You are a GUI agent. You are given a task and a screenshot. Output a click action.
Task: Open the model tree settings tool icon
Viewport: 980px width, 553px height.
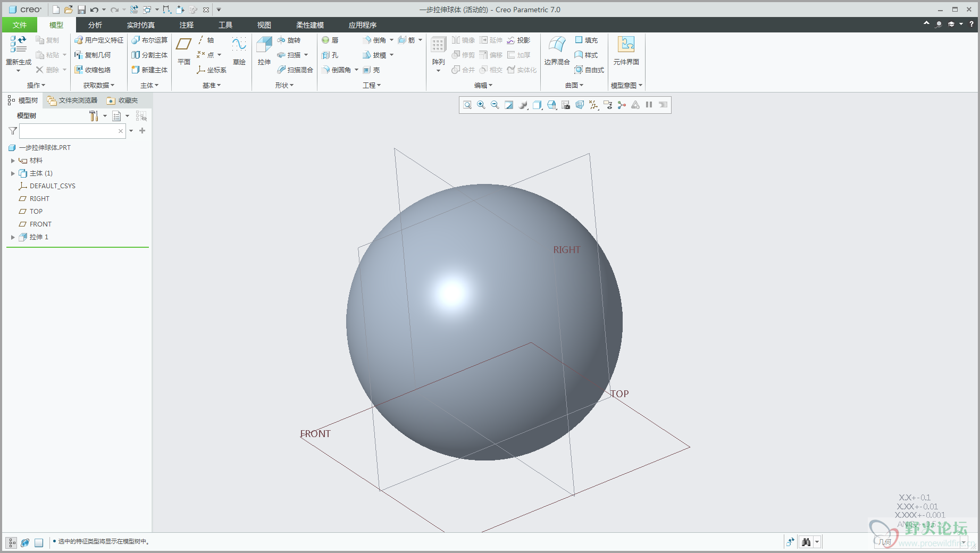tap(94, 116)
